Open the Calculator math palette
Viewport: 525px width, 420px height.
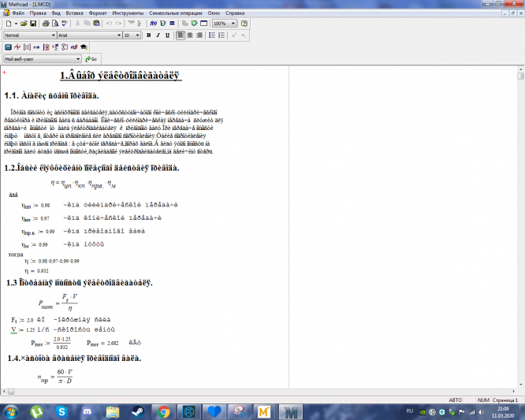point(9,47)
